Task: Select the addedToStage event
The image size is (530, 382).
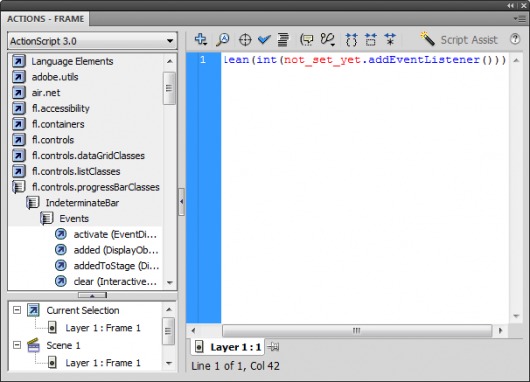Action: (116, 266)
